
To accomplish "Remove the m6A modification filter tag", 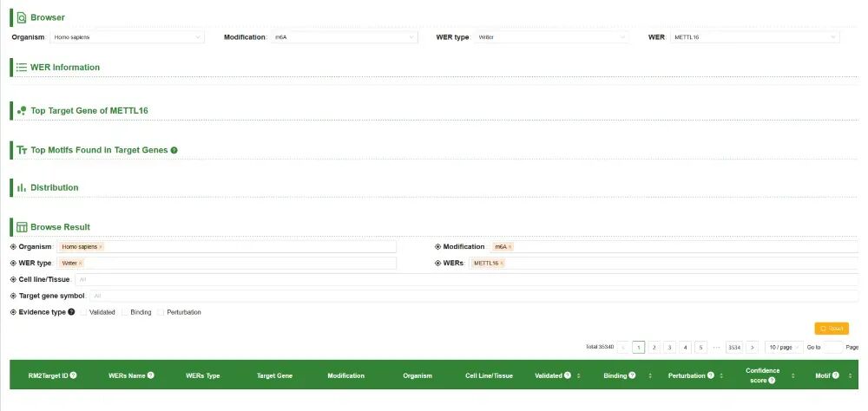I will tap(510, 247).
